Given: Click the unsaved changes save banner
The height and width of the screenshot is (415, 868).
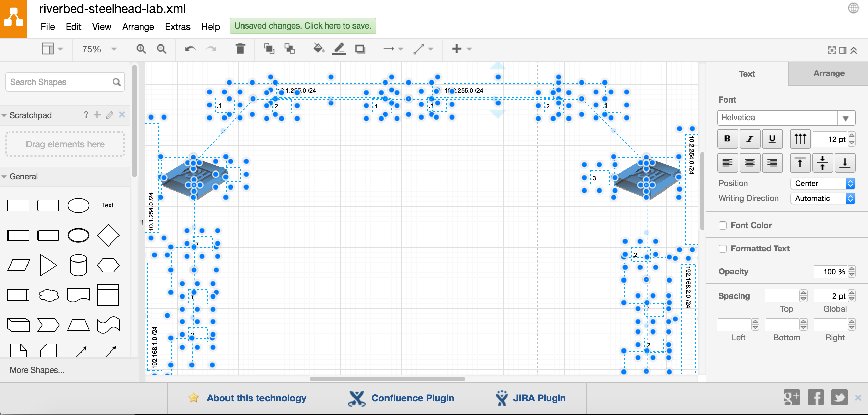Looking at the screenshot, I should coord(303,26).
